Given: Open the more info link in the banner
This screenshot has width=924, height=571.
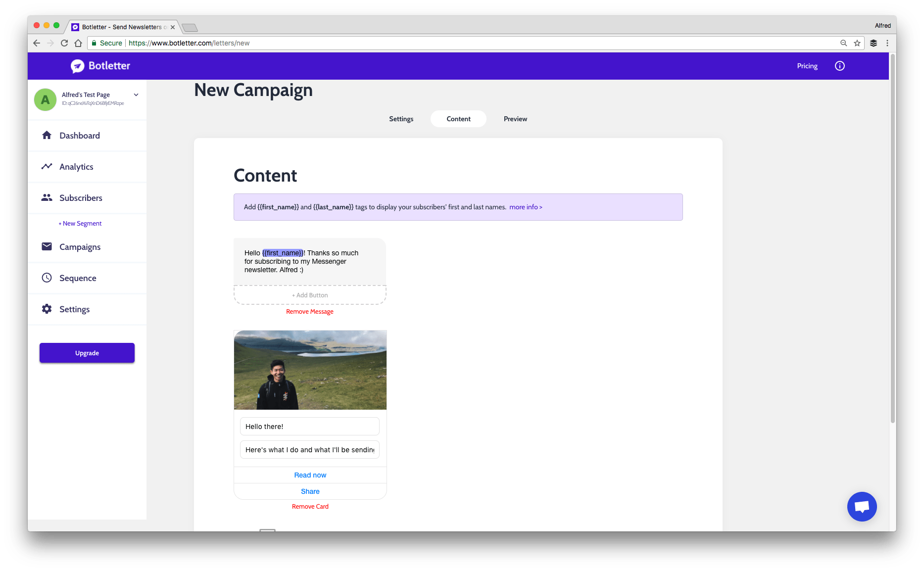Looking at the screenshot, I should (x=526, y=207).
